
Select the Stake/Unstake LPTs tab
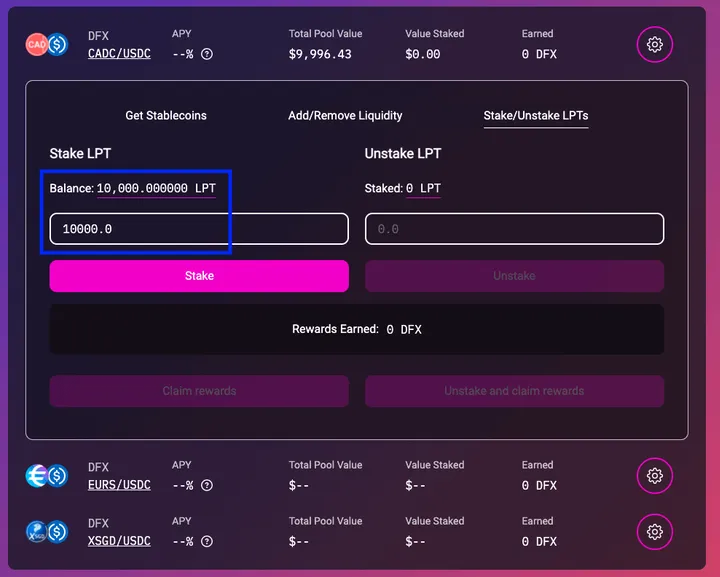(535, 116)
